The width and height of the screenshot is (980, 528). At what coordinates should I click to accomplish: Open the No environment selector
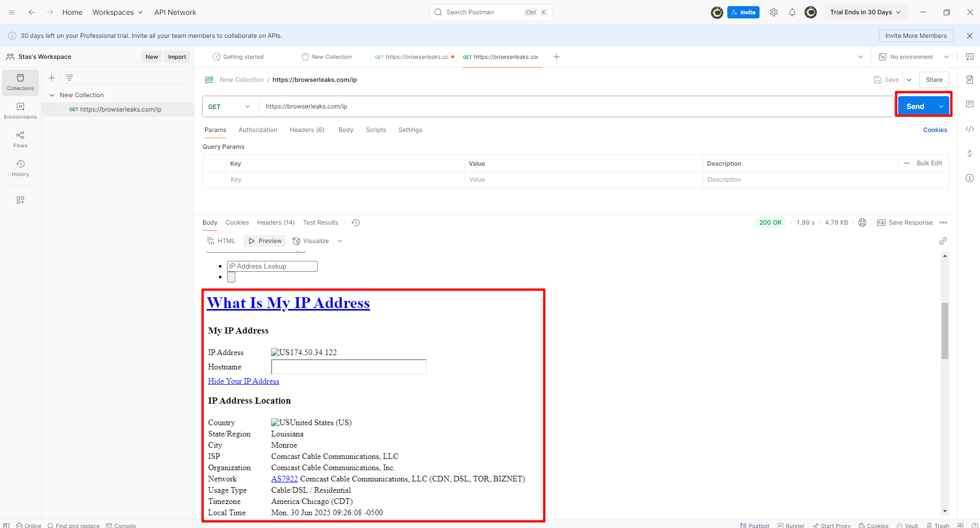point(914,57)
